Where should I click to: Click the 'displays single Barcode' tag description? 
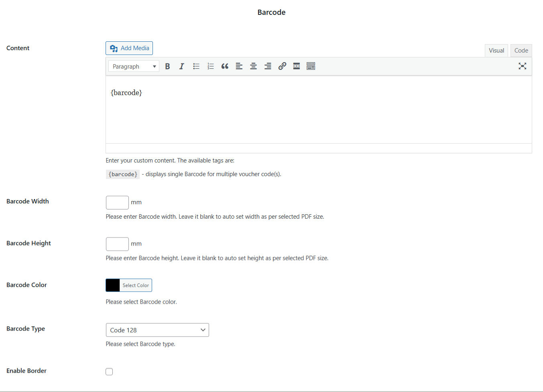click(x=212, y=174)
